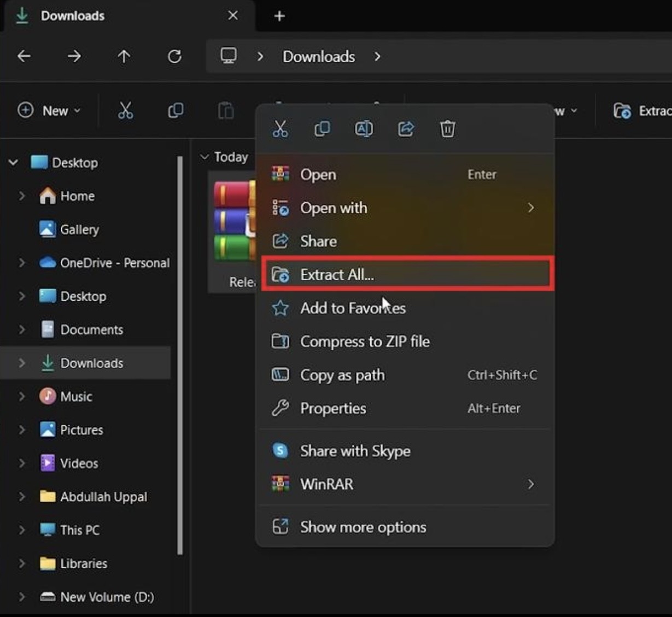Open the WinRAR submenu entry
Screen dimensions: 672x617
point(405,484)
